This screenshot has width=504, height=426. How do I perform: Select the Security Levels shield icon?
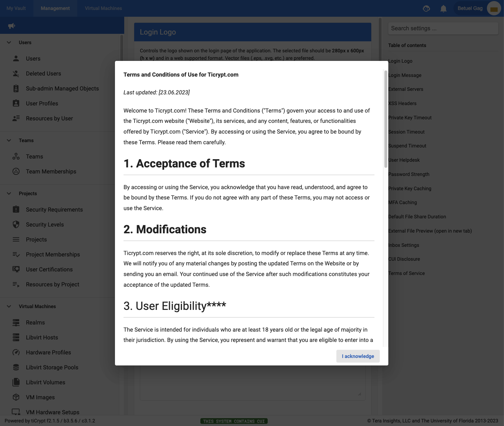[16, 225]
